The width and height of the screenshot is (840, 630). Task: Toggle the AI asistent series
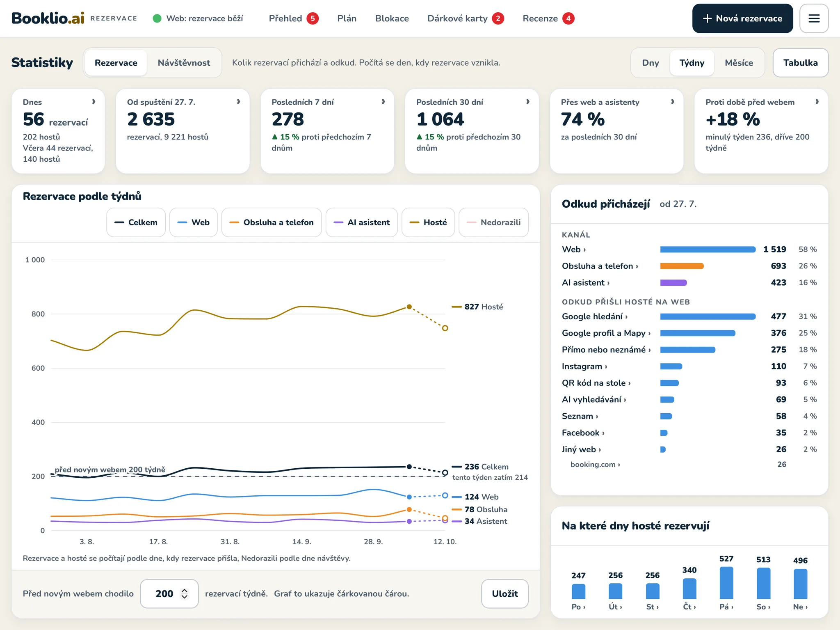click(361, 222)
